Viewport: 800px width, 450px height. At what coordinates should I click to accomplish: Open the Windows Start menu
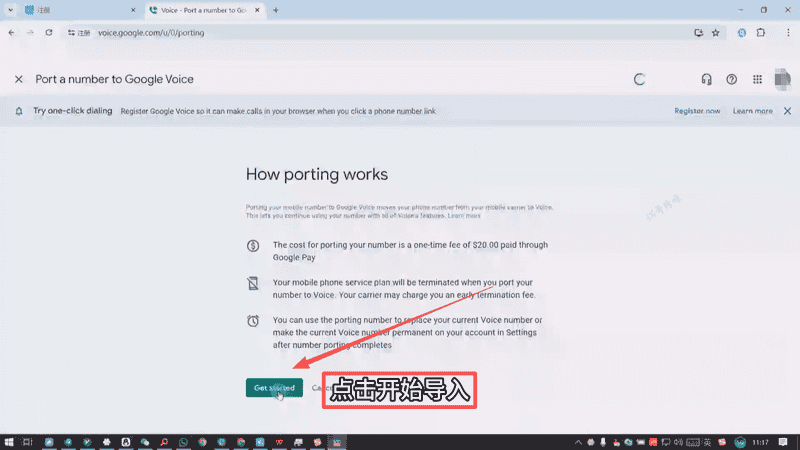(x=9, y=442)
